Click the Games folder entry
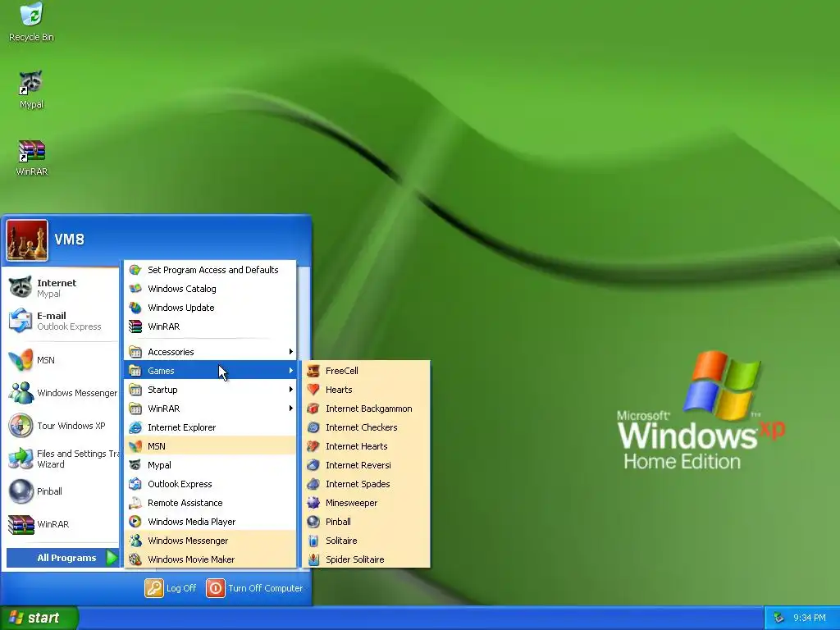 pos(210,371)
